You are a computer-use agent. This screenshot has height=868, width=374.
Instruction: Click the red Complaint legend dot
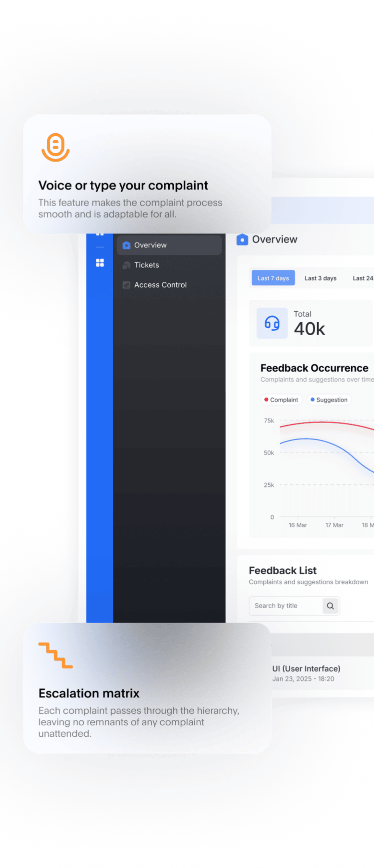click(266, 400)
